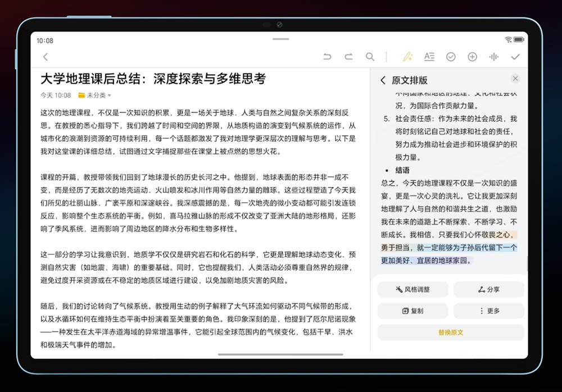
Task: Tap the circled plus to add an attachment
Action: (472, 57)
